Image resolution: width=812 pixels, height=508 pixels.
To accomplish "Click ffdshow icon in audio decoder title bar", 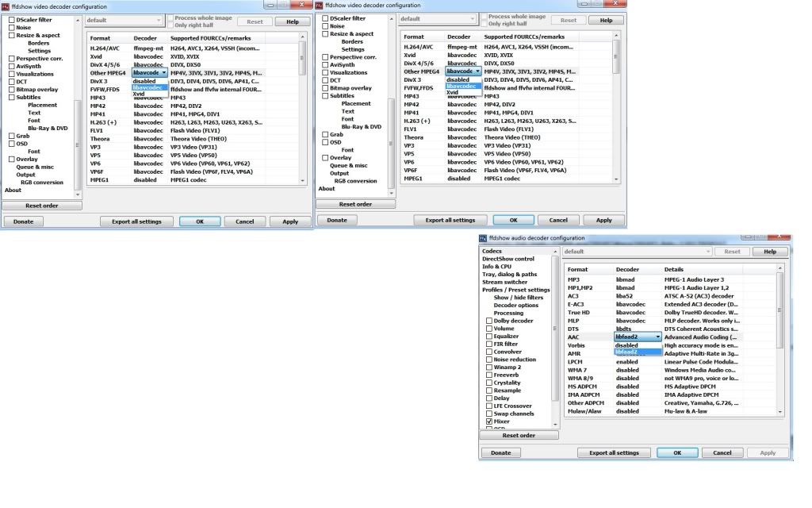I will (483, 238).
